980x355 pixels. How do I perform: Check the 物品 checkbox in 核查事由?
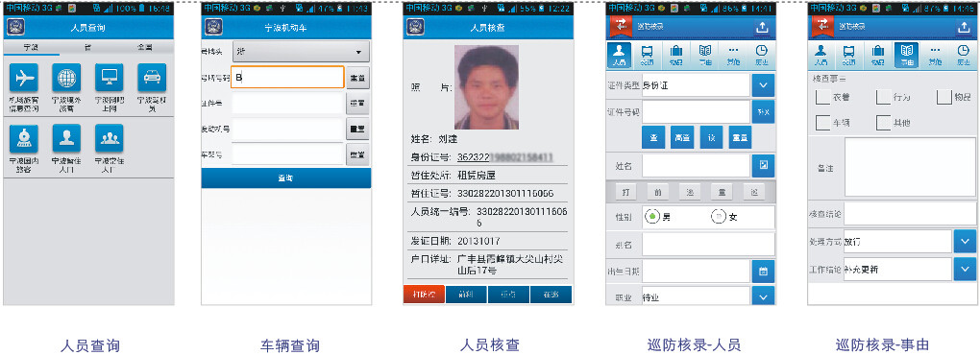[943, 97]
